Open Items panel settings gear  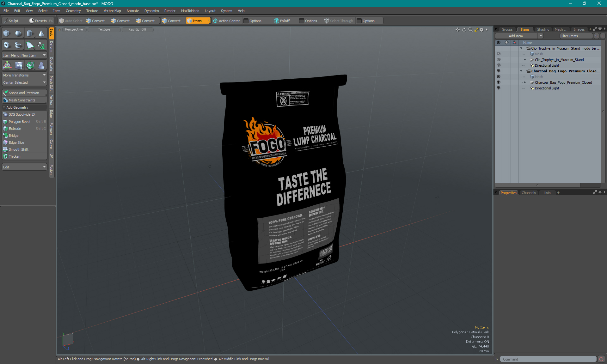click(600, 29)
